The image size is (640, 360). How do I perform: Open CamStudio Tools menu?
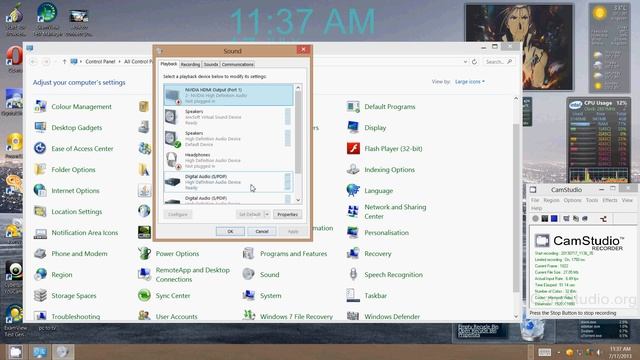tap(592, 200)
